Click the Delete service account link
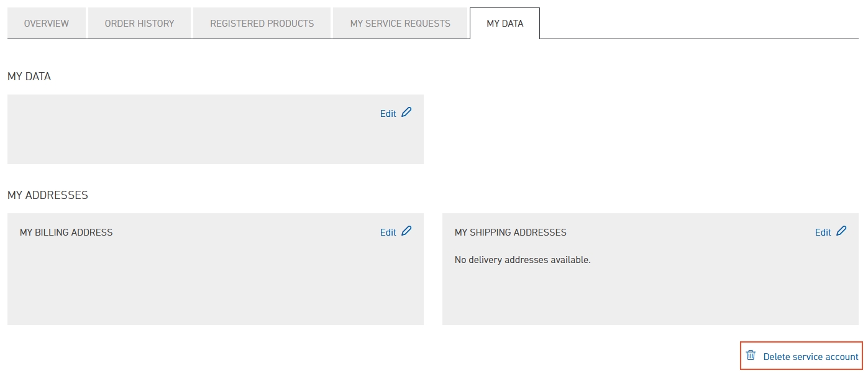Image resolution: width=868 pixels, height=378 pixels. coord(811,357)
